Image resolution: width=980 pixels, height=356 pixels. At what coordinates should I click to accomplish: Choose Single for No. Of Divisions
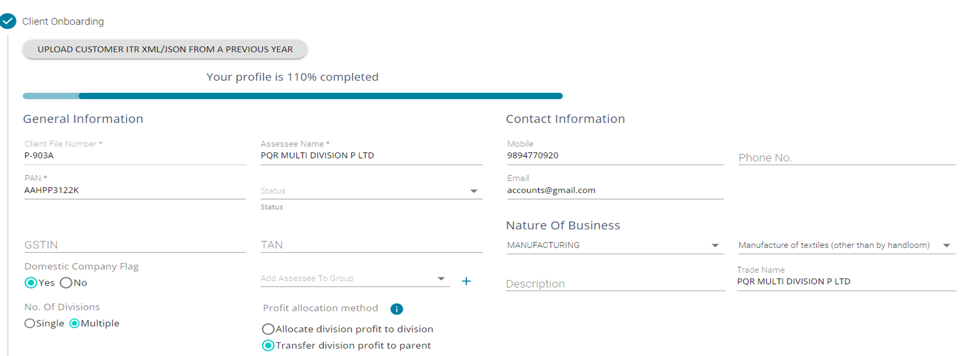pyautogui.click(x=30, y=324)
